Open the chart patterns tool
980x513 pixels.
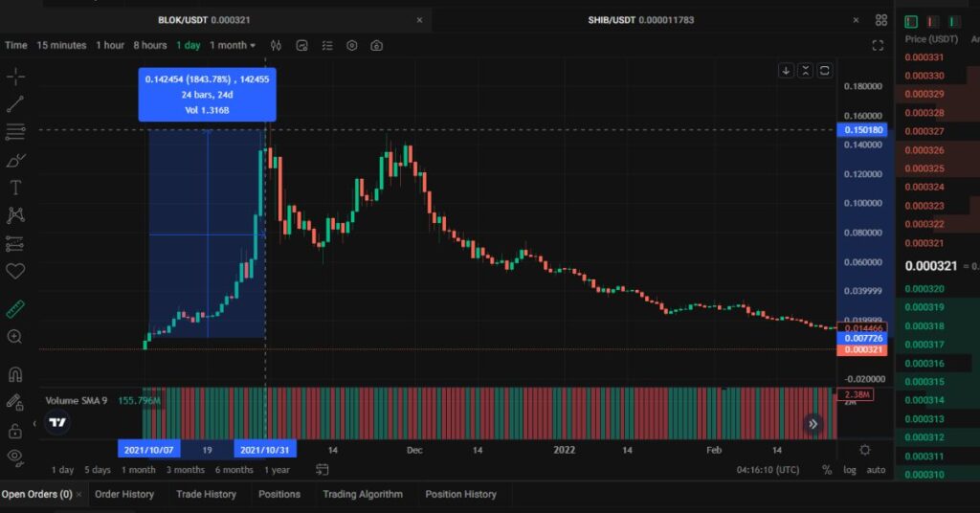[15, 215]
